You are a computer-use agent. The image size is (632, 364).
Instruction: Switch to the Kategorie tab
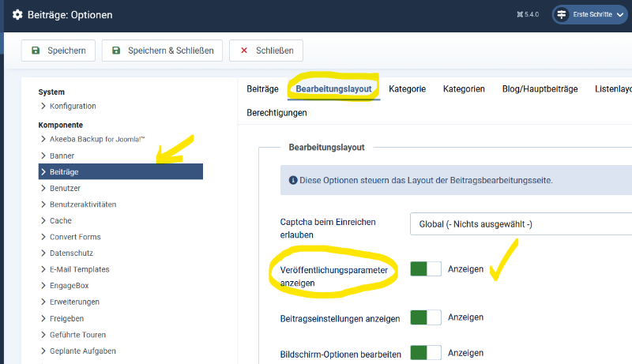tap(407, 89)
